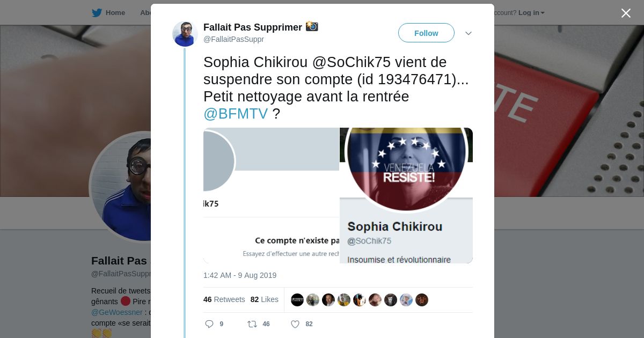This screenshot has height=338, width=644.
Task: Show the list of 82 Likes
Action: coord(265,299)
